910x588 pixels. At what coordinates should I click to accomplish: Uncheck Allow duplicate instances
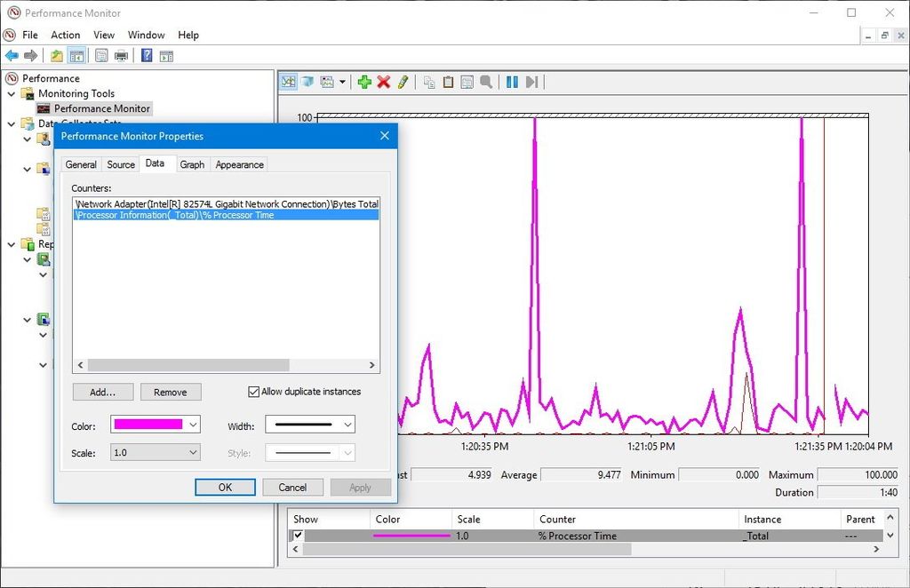point(255,392)
